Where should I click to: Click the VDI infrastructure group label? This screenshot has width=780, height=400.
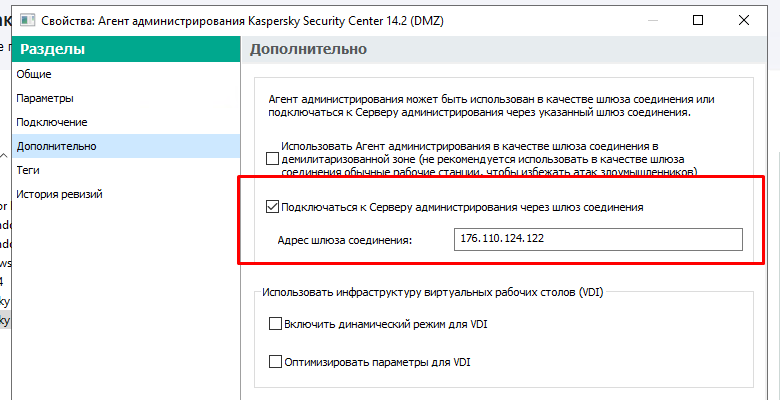432,292
